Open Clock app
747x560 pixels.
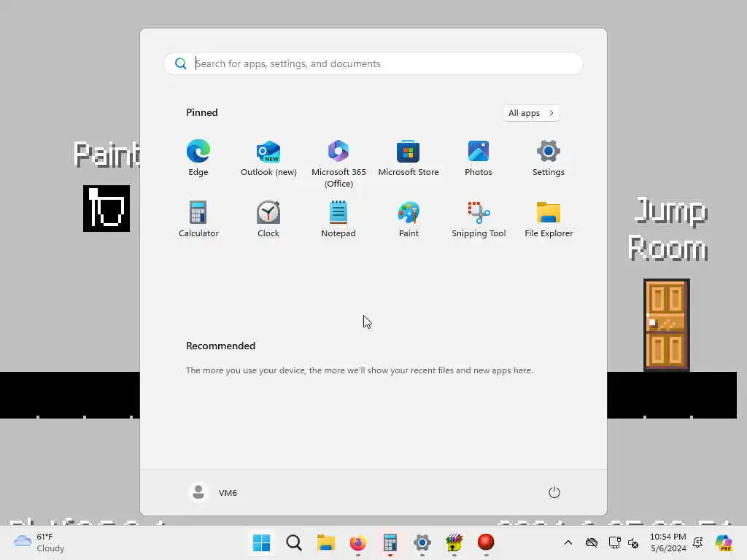pos(268,219)
